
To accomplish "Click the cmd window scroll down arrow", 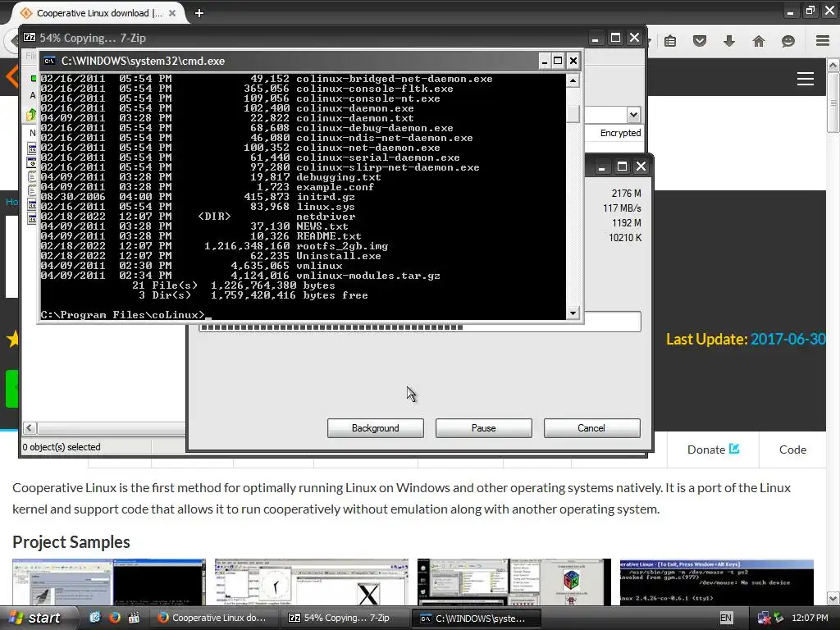I will [x=573, y=313].
